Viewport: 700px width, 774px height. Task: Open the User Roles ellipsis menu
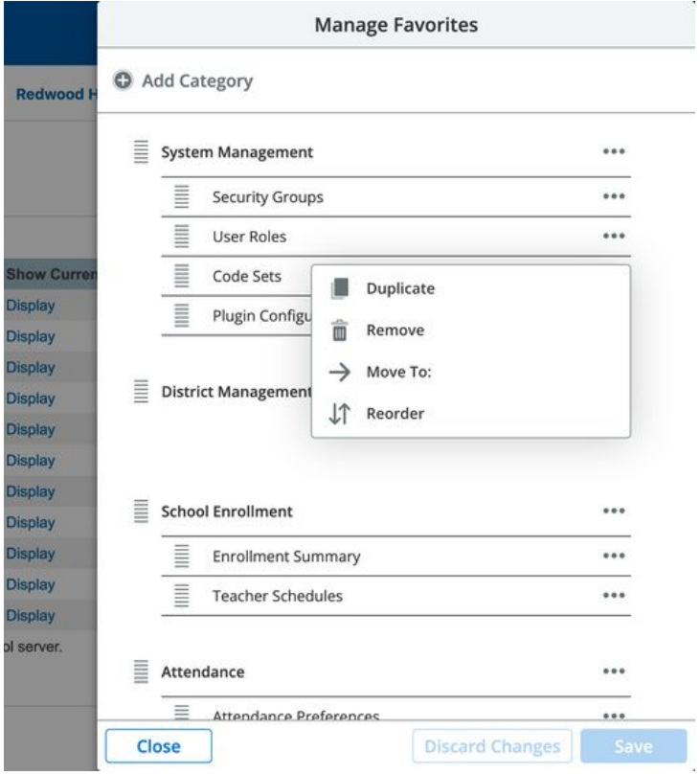coord(613,237)
